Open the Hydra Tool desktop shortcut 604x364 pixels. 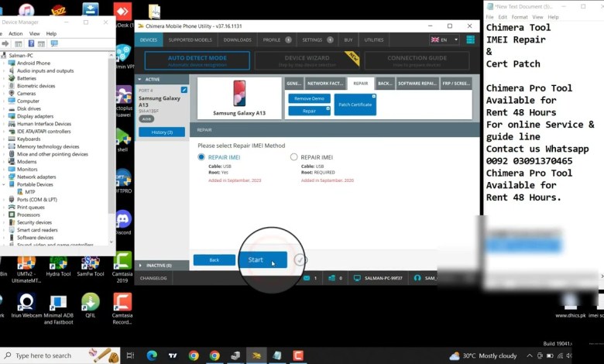coord(59,264)
